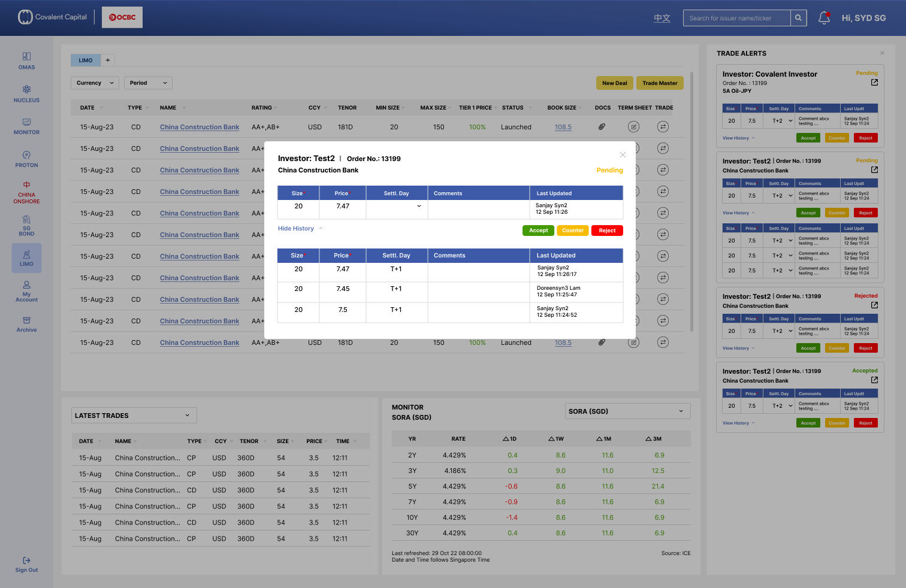Open the Settl. Day dropdown in dialog
This screenshot has width=906, height=588.
pos(418,207)
